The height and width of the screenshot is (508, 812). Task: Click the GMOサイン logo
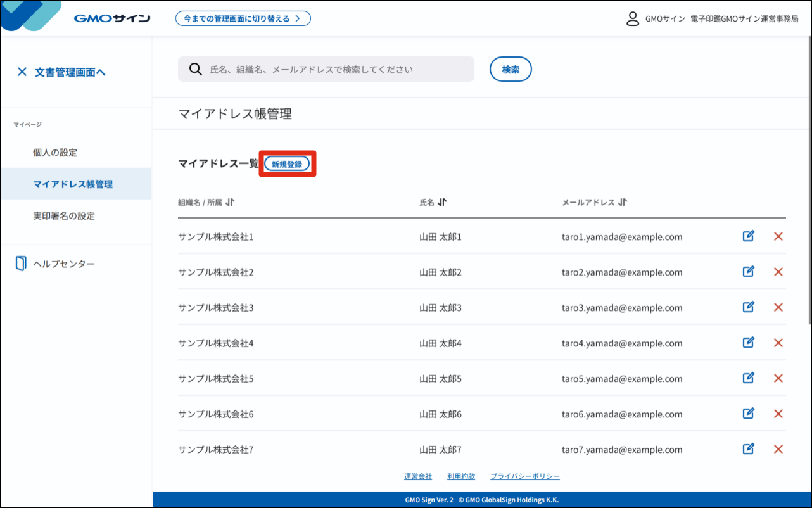(111, 18)
